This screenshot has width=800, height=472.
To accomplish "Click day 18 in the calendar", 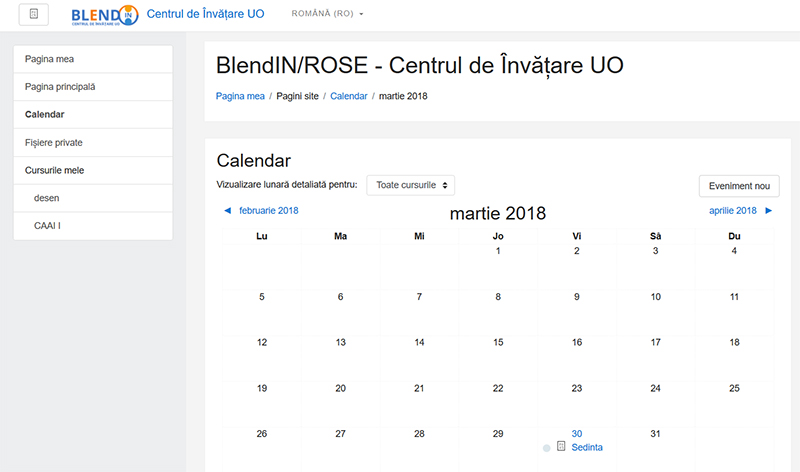I will [734, 342].
